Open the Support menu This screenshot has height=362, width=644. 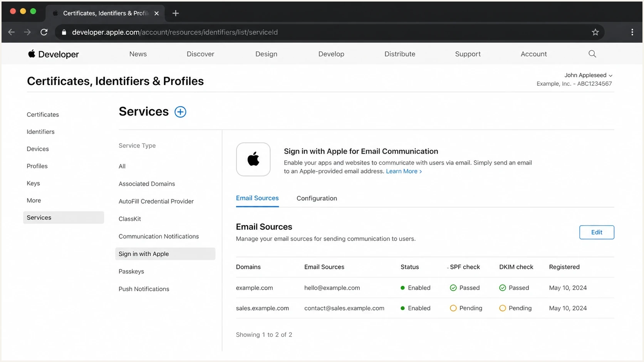click(x=468, y=54)
